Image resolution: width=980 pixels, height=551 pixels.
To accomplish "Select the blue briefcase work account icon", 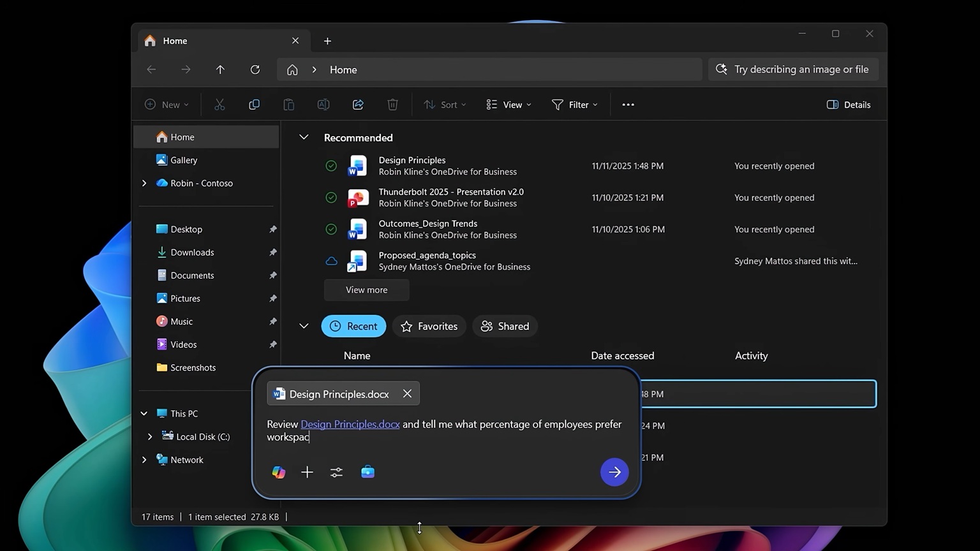I will pos(367,472).
